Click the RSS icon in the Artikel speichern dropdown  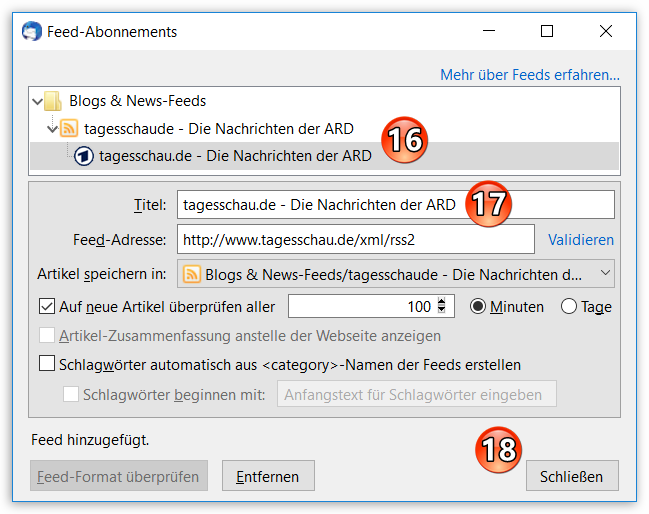pyautogui.click(x=192, y=273)
